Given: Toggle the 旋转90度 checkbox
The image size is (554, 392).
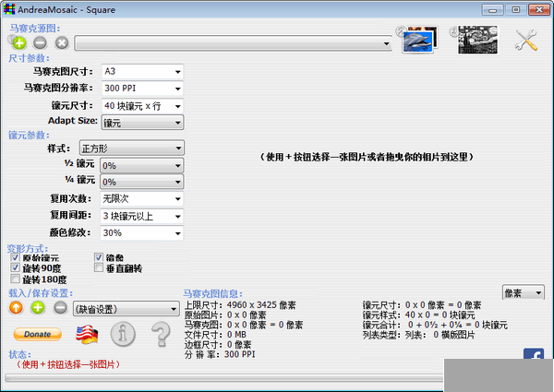Looking at the screenshot, I should pos(15,267).
